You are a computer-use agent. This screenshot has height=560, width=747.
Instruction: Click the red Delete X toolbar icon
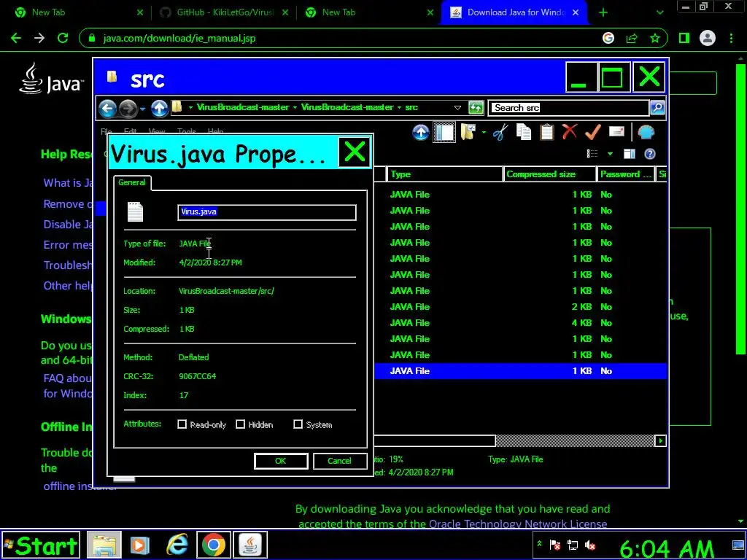click(569, 131)
